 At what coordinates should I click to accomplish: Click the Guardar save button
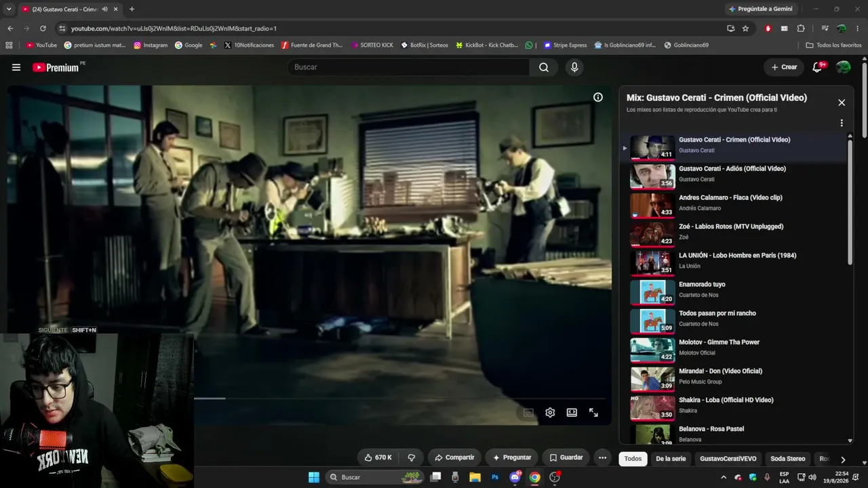click(x=566, y=457)
